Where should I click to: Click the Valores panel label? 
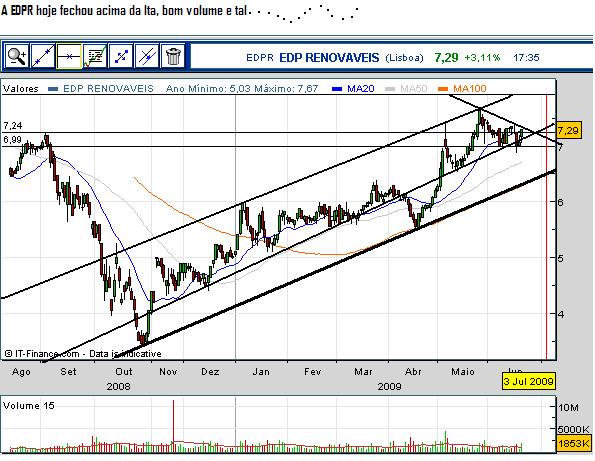tap(21, 89)
